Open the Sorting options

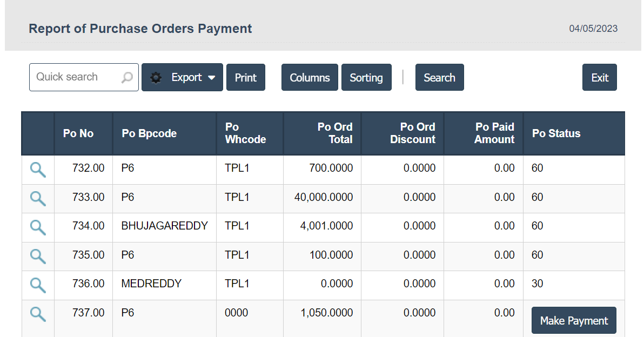pyautogui.click(x=366, y=78)
